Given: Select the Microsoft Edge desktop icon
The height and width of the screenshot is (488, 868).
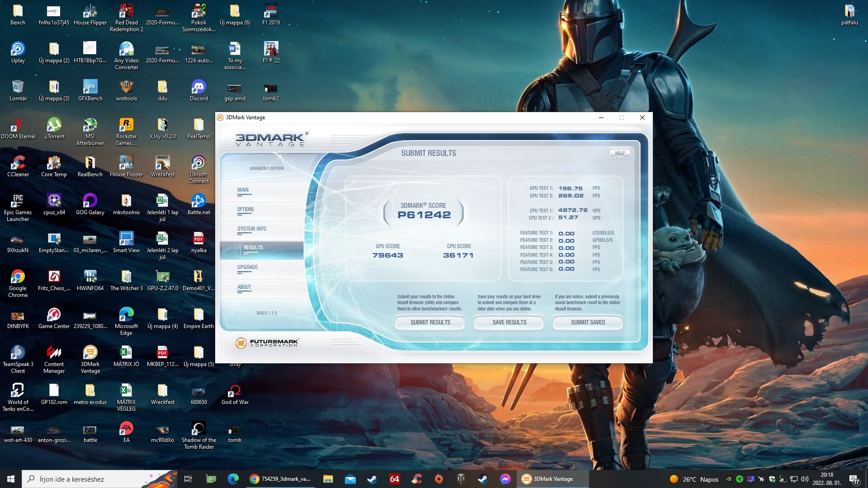Looking at the screenshot, I should (126, 322).
